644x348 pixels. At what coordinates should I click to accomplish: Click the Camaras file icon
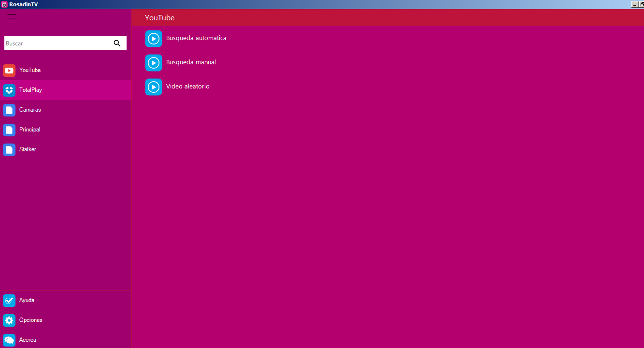pyautogui.click(x=9, y=110)
